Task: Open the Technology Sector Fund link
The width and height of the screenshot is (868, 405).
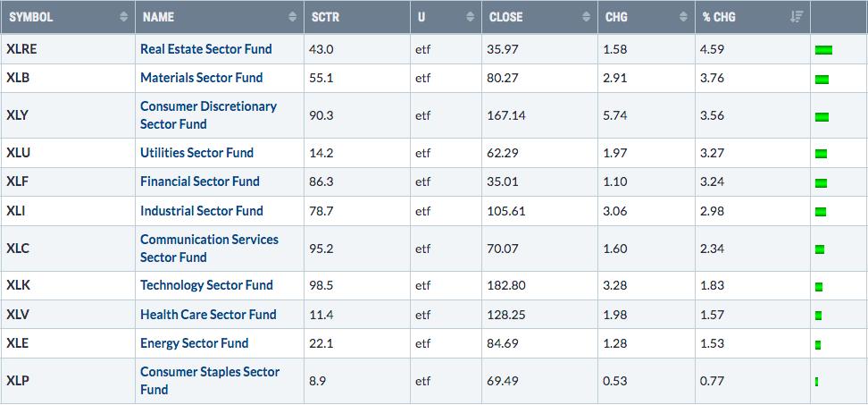Action: click(206, 285)
